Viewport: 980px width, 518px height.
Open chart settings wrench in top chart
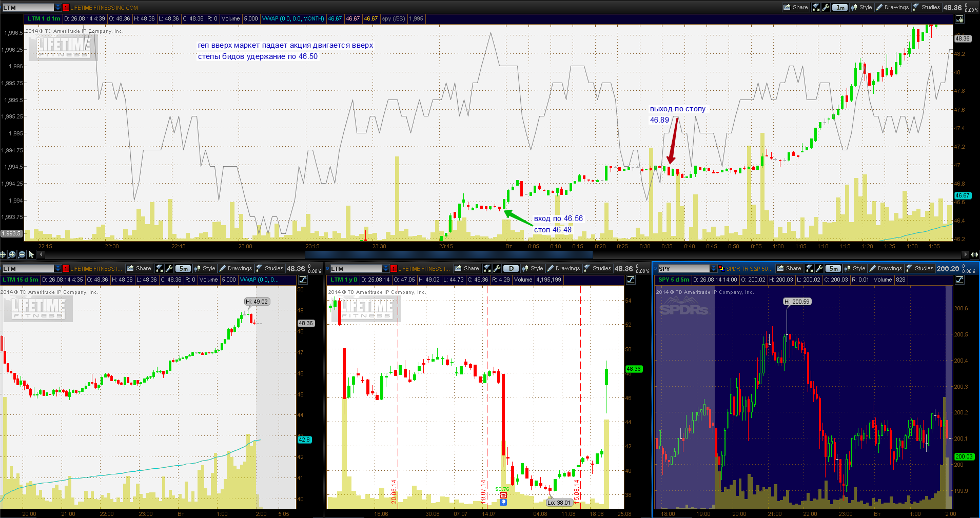point(826,7)
